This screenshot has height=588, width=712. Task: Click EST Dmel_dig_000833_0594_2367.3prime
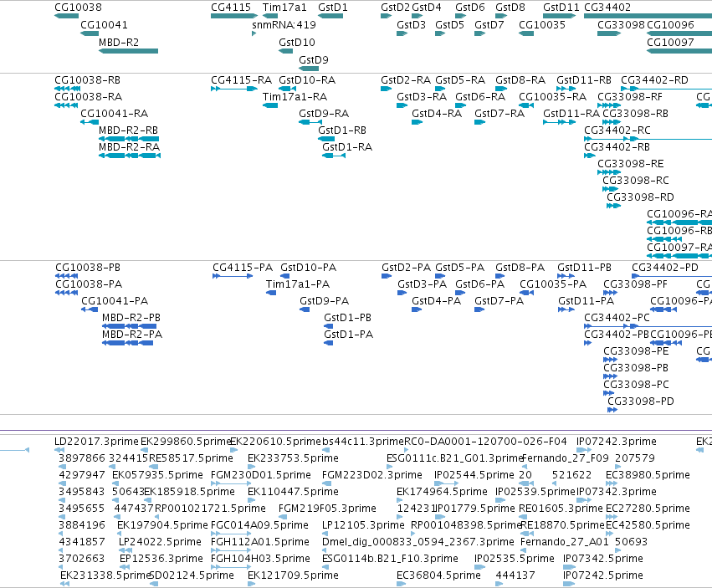[417, 542]
